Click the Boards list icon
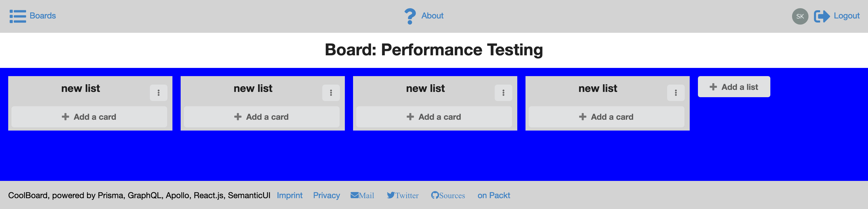This screenshot has height=209, width=868. point(18,16)
